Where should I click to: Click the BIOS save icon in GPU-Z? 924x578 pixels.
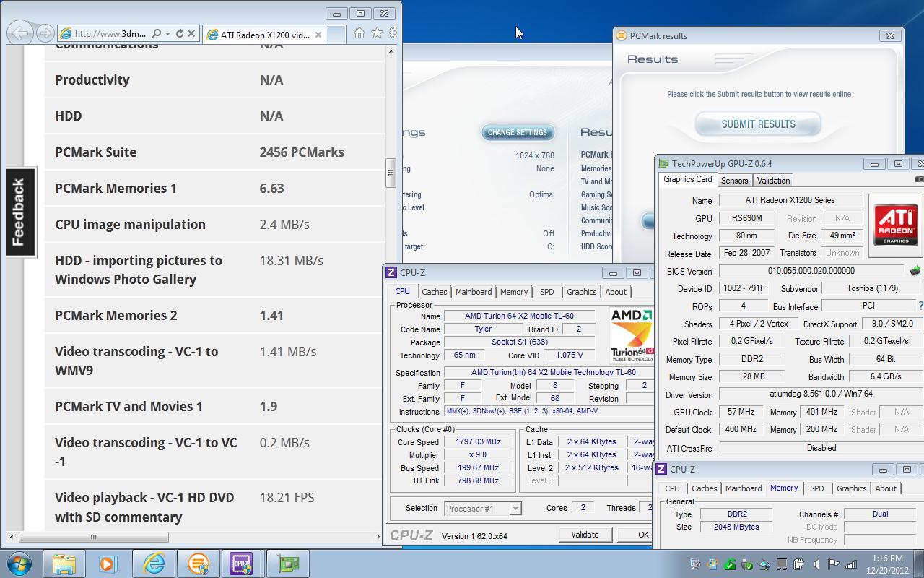click(x=915, y=271)
